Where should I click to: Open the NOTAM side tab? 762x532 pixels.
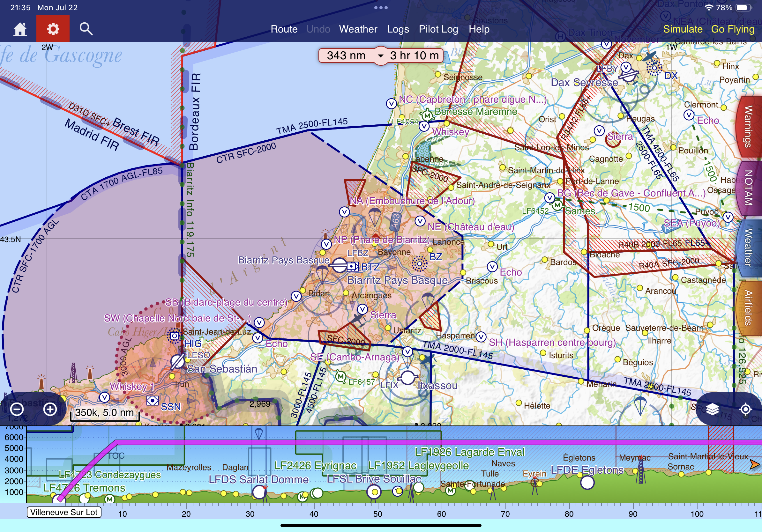coord(749,188)
